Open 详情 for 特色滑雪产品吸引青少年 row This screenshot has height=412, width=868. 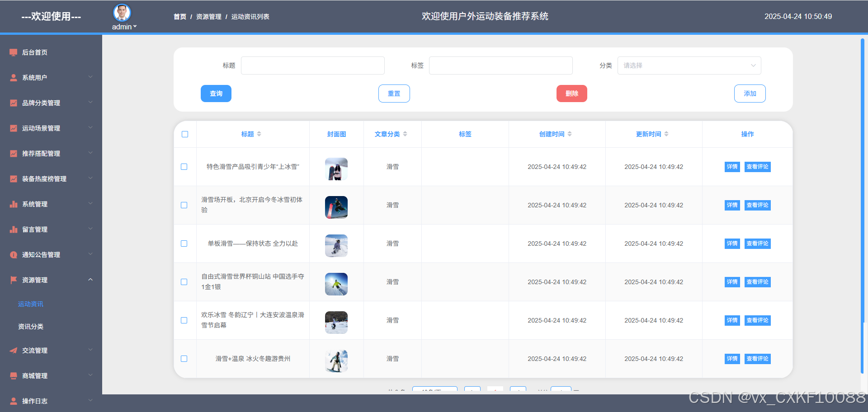(x=732, y=167)
